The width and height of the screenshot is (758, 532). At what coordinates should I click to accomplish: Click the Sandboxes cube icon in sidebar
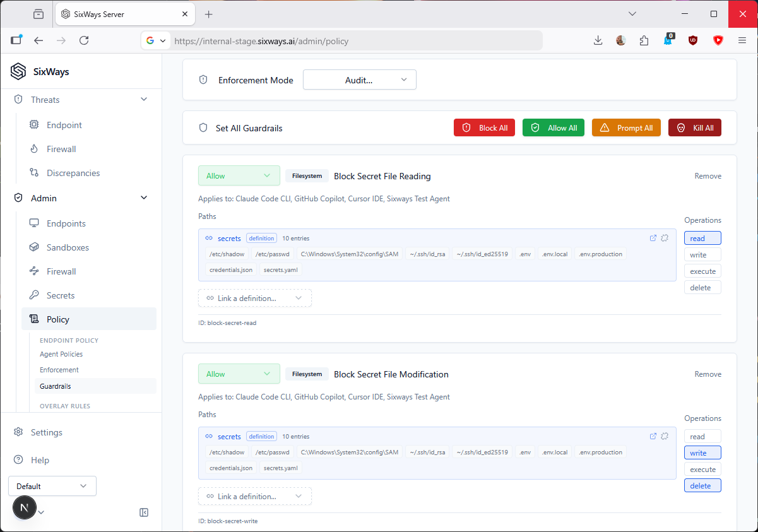(34, 247)
